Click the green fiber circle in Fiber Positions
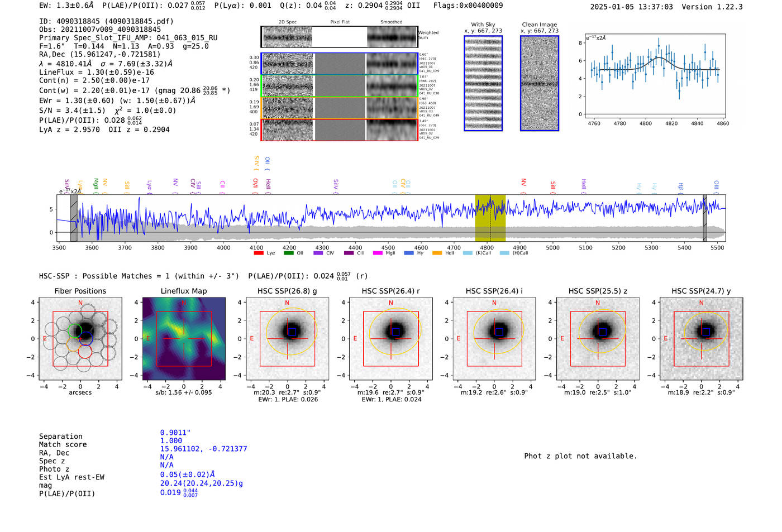782x532 pixels. [75, 330]
